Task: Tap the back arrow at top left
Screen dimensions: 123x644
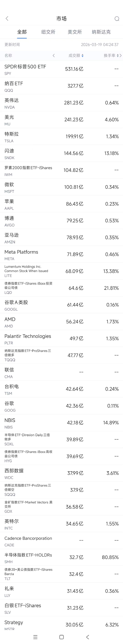Action: 7,19
